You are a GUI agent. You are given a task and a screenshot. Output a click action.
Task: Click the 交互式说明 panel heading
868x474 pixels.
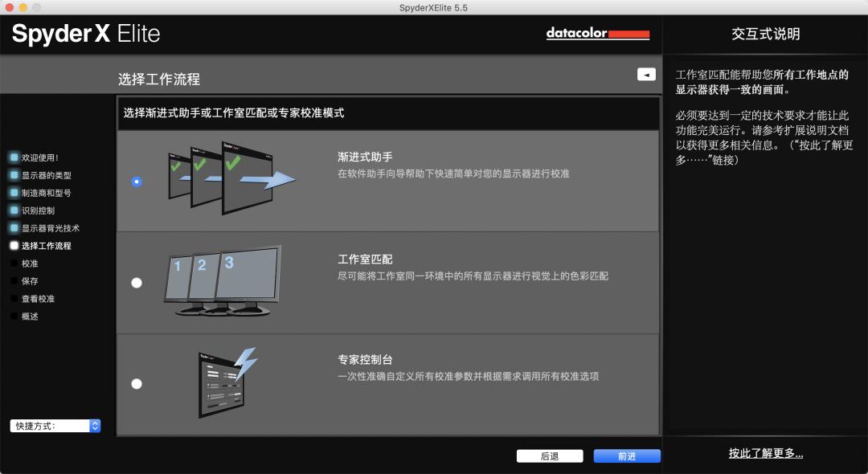click(x=766, y=35)
